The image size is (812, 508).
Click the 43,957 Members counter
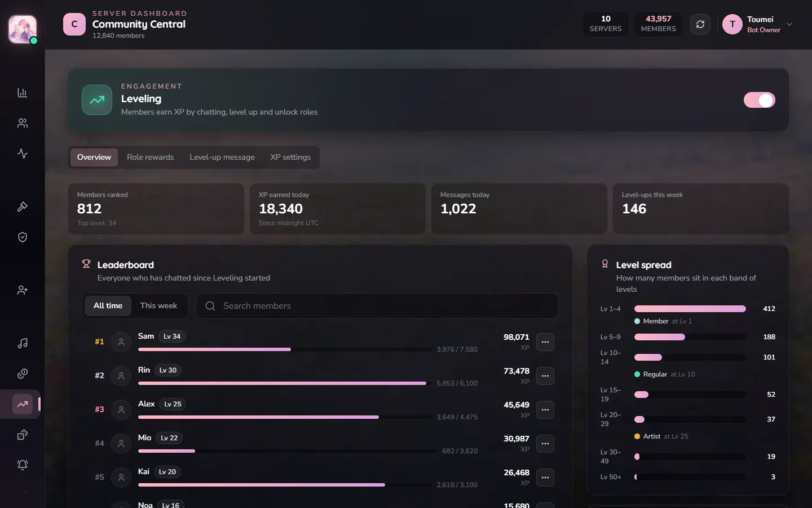point(659,24)
